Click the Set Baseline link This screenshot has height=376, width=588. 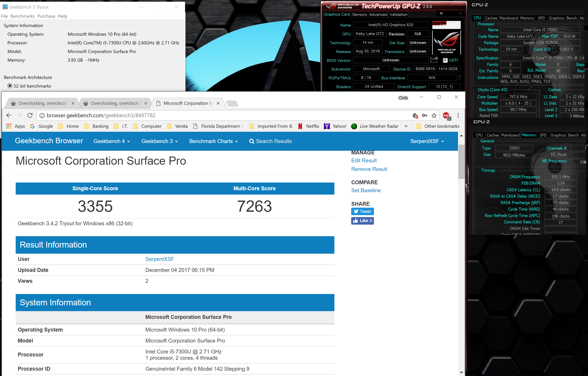tap(366, 190)
